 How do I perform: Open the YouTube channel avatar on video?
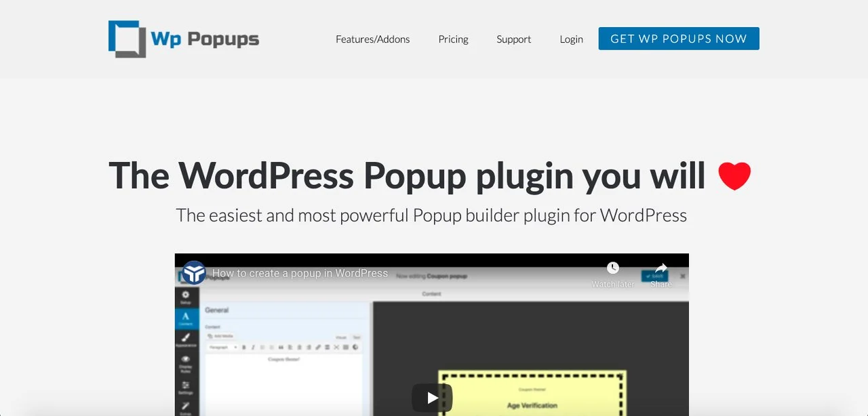(194, 272)
